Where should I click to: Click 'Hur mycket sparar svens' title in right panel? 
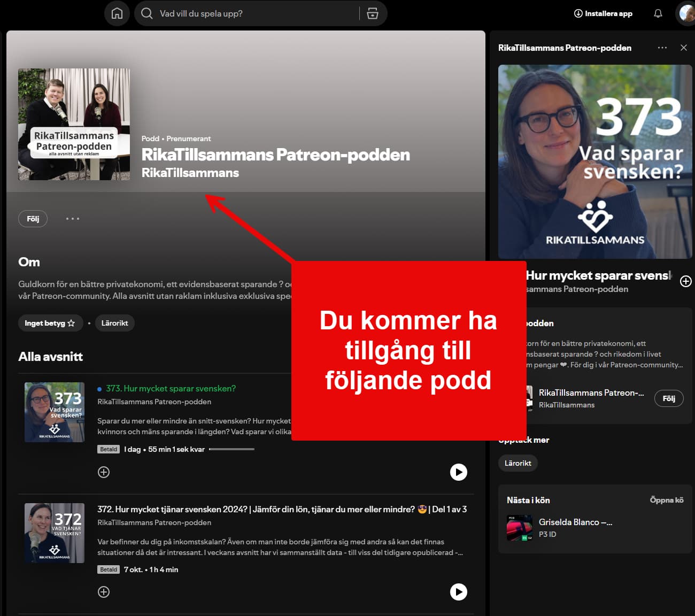click(598, 275)
